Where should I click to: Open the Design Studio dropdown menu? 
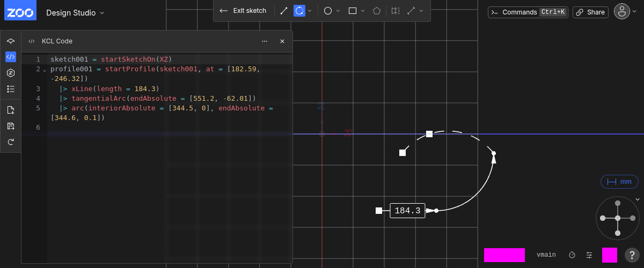pyautogui.click(x=75, y=12)
